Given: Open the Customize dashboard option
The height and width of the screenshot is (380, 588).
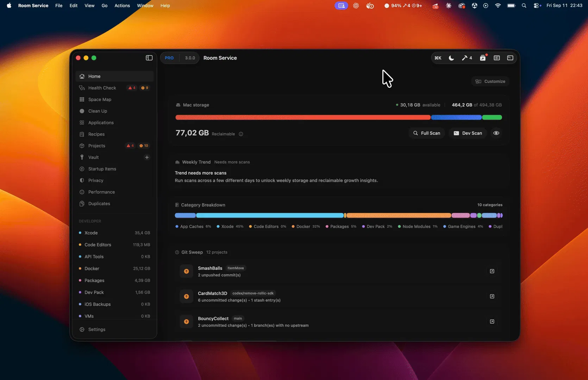Looking at the screenshot, I should [490, 81].
